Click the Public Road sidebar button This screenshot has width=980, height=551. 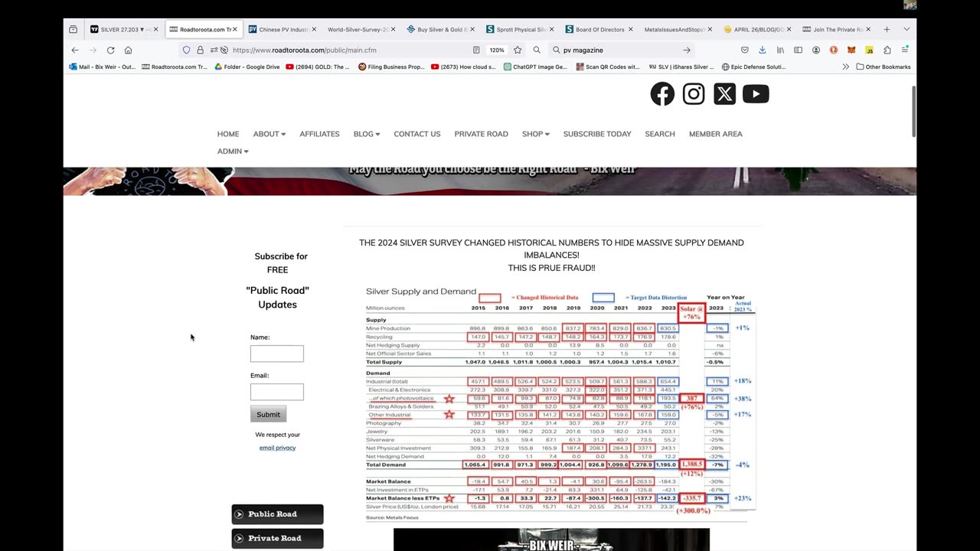(277, 514)
